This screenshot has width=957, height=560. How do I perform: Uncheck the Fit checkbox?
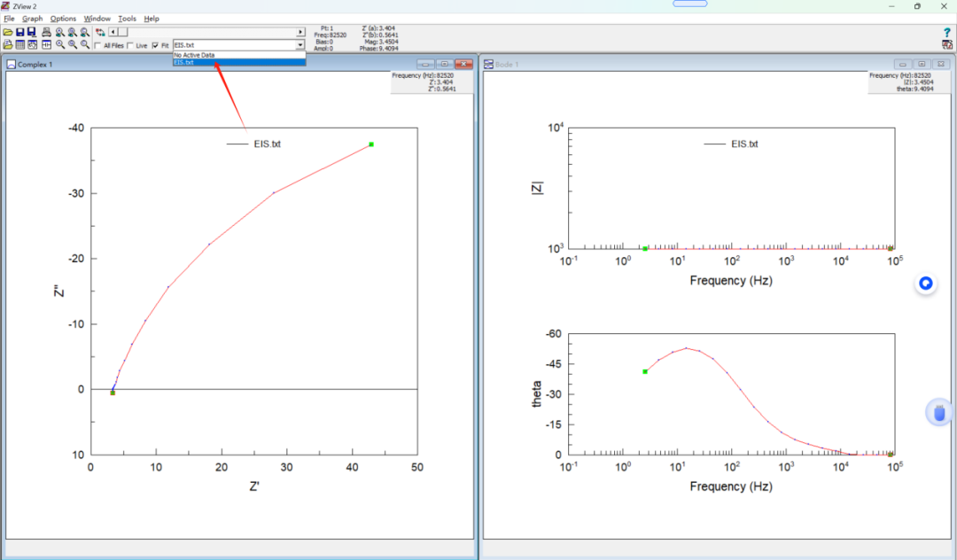pos(155,46)
